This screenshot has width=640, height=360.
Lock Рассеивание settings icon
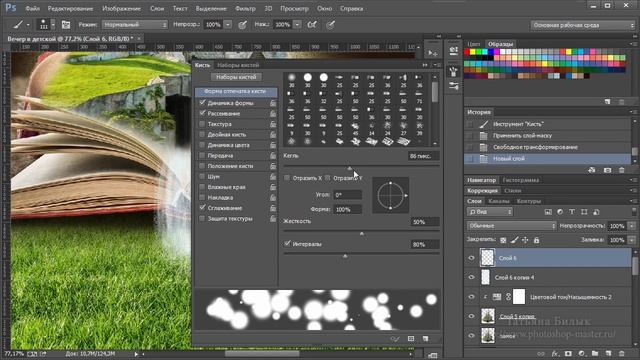point(273,114)
